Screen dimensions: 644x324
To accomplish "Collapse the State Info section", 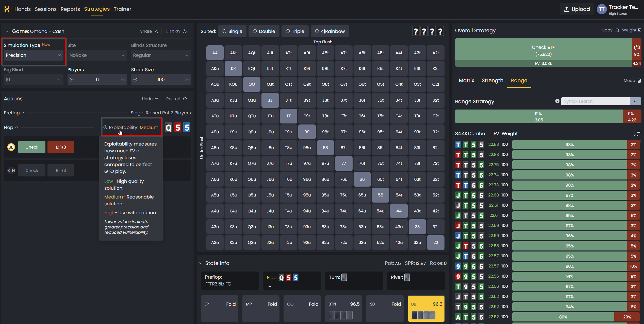I will click(200, 263).
